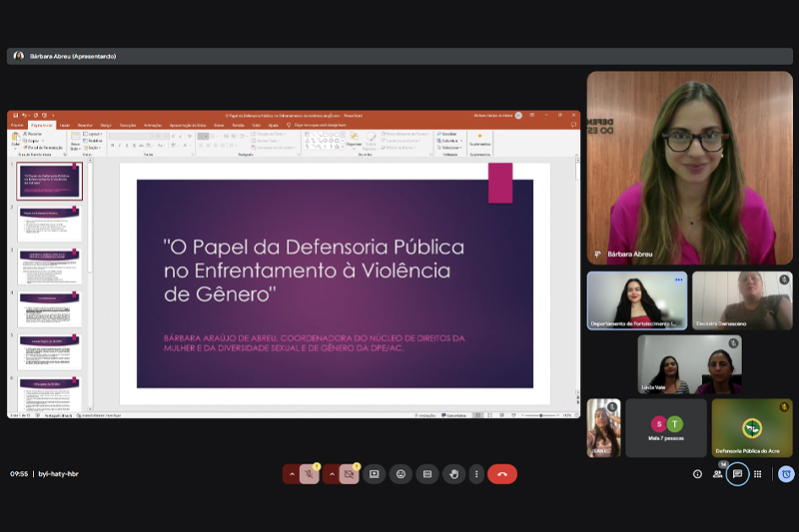Viewport: 799px width, 532px height.
Task: Open the font name combo box
Action: click(x=132, y=137)
